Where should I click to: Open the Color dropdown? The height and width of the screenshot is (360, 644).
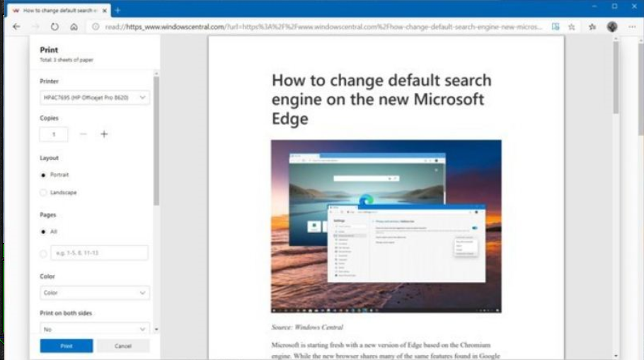pos(94,293)
